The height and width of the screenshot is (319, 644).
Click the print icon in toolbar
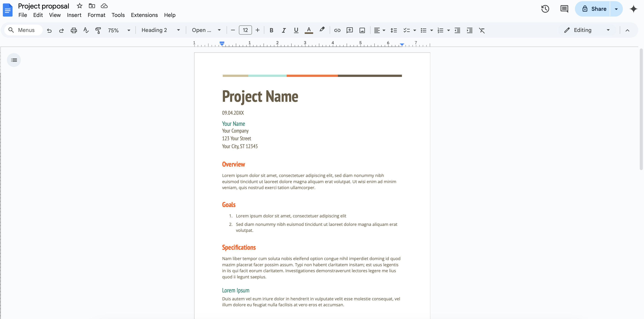point(74,30)
